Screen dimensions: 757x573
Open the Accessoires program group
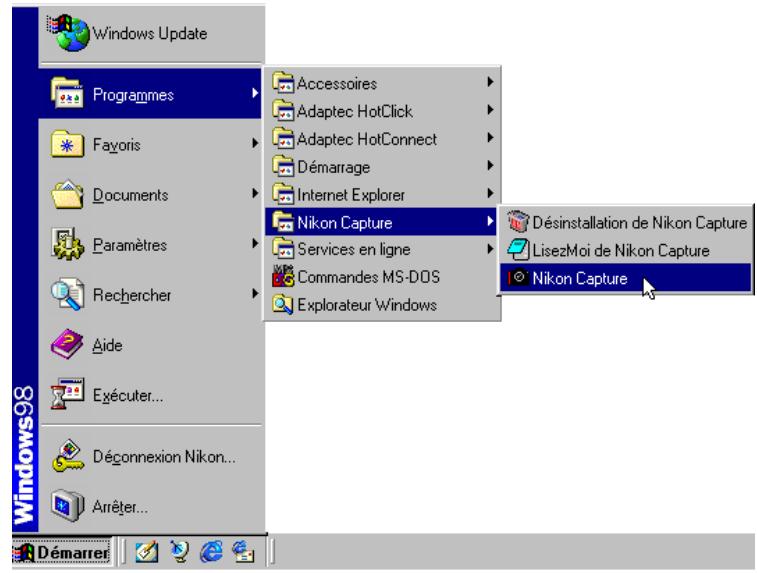[x=381, y=83]
